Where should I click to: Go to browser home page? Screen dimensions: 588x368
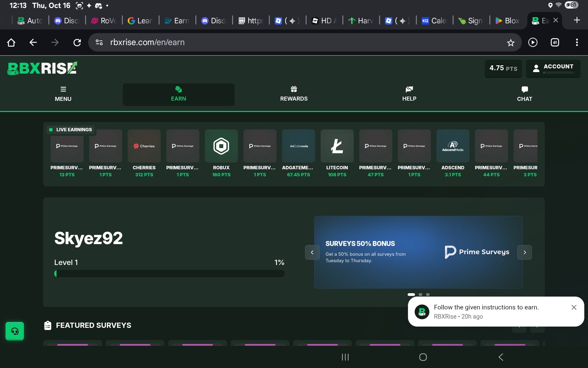(x=11, y=42)
